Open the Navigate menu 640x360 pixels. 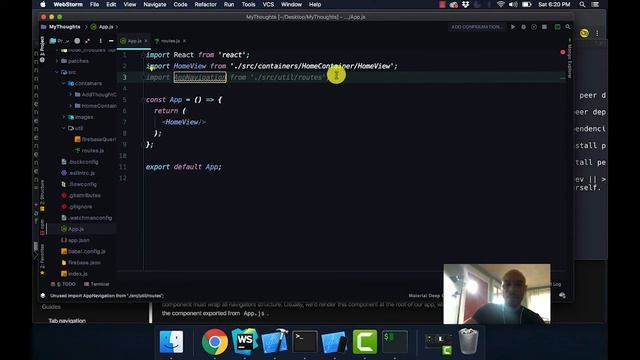pos(155,4)
